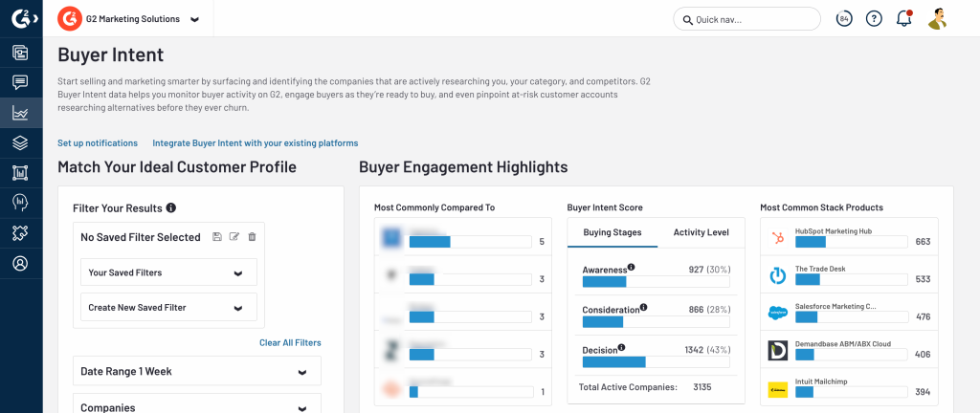Click the Awareness info icon
Screen dimensions: 980x413
coord(632,268)
